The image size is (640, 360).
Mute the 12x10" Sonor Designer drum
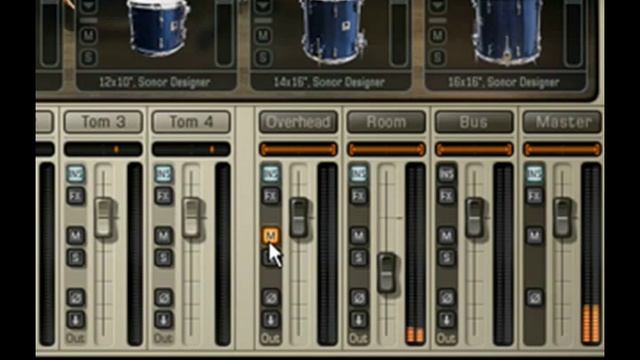[89, 36]
